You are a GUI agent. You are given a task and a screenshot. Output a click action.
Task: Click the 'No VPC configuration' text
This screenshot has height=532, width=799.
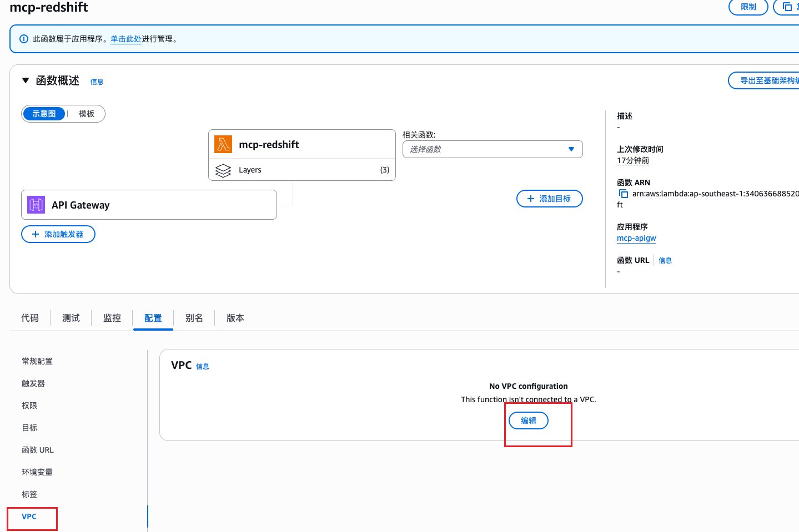[x=529, y=386]
